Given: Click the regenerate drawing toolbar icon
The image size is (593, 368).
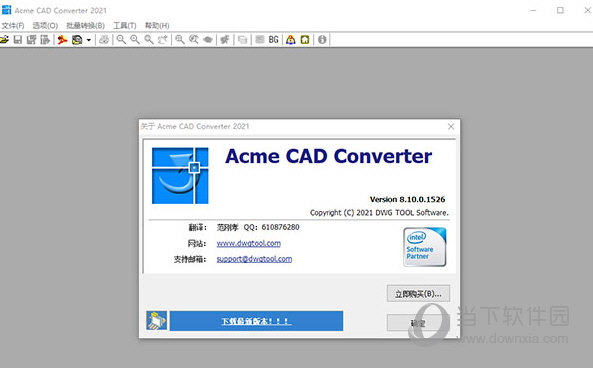Looking at the screenshot, I should (x=225, y=39).
